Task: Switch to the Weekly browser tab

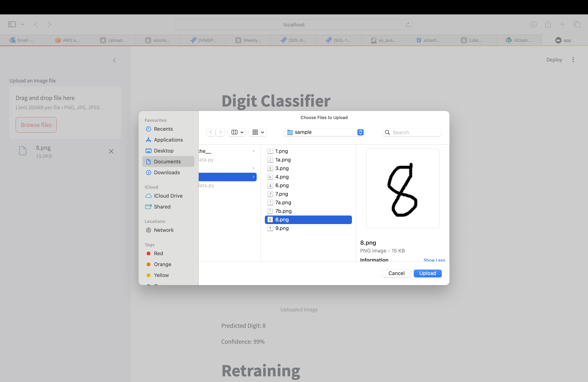Action: [x=248, y=40]
